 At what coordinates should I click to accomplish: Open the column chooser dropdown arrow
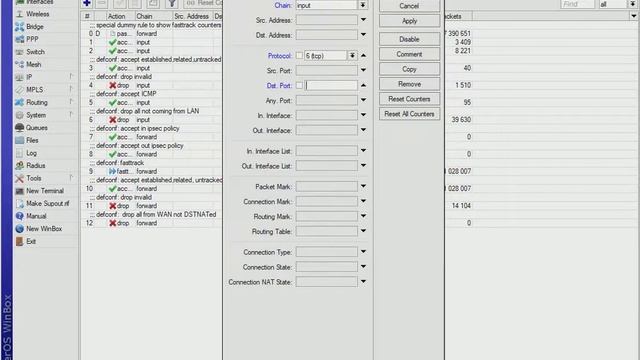(x=633, y=16)
